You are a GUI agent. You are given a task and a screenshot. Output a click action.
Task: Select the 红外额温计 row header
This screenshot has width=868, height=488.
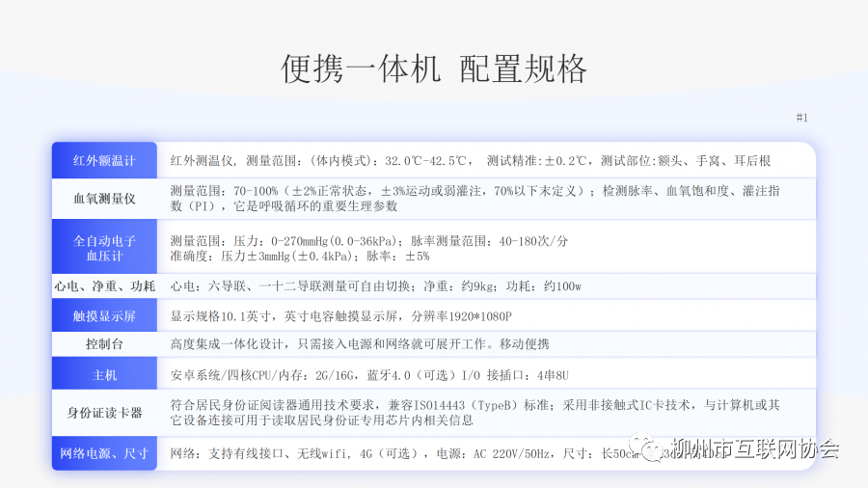(104, 160)
